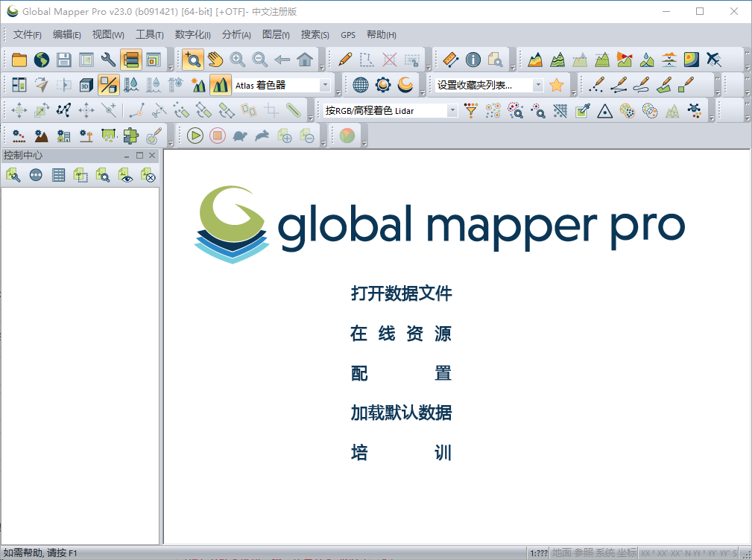Select the hand pan tool

(x=215, y=60)
